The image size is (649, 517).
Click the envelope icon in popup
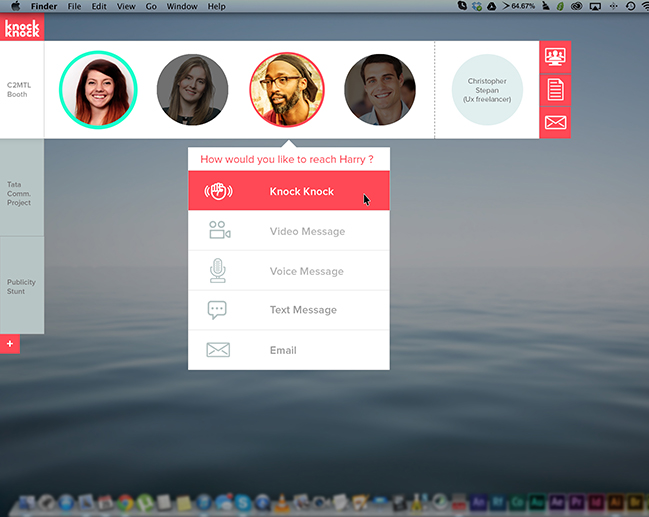[x=218, y=350]
